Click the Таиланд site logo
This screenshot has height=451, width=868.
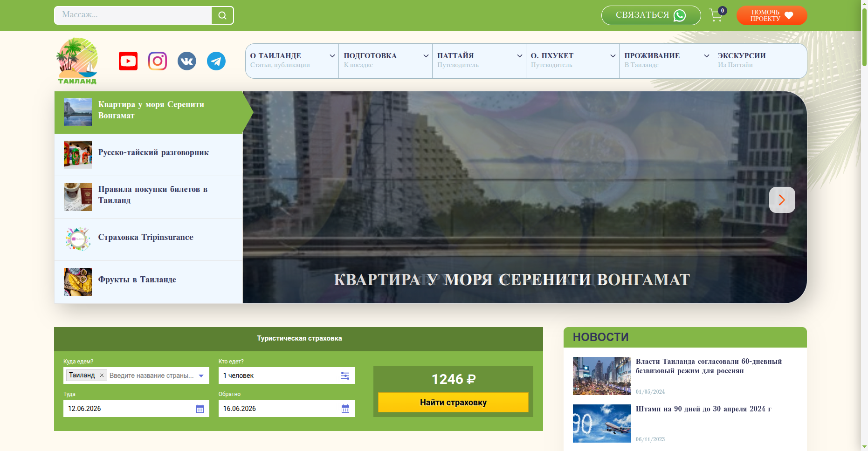tap(77, 61)
